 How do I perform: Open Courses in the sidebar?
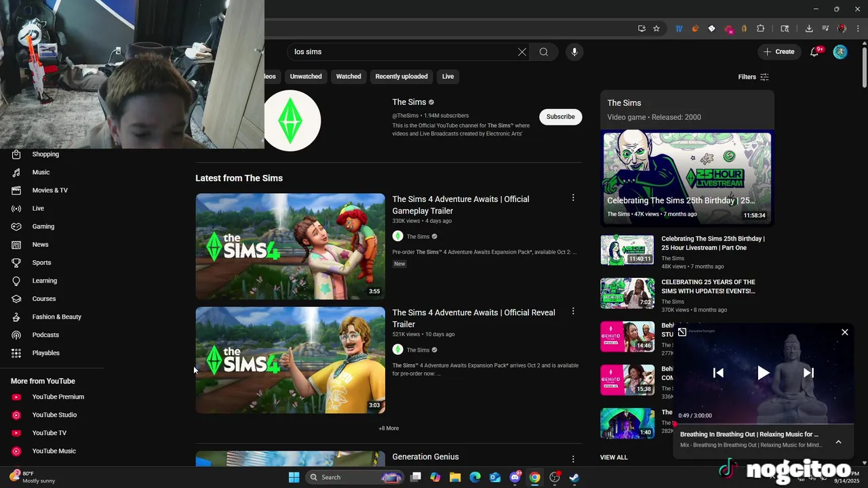[43, 299]
